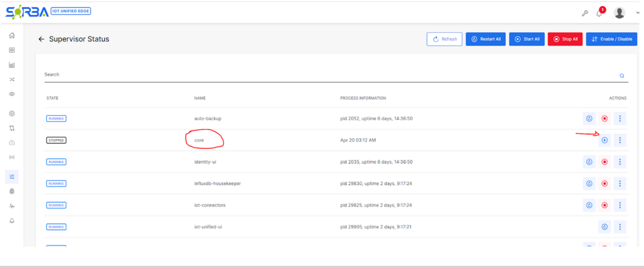Image resolution: width=644 pixels, height=267 pixels.
Task: Expand user account dropdown arrow
Action: 638,13
